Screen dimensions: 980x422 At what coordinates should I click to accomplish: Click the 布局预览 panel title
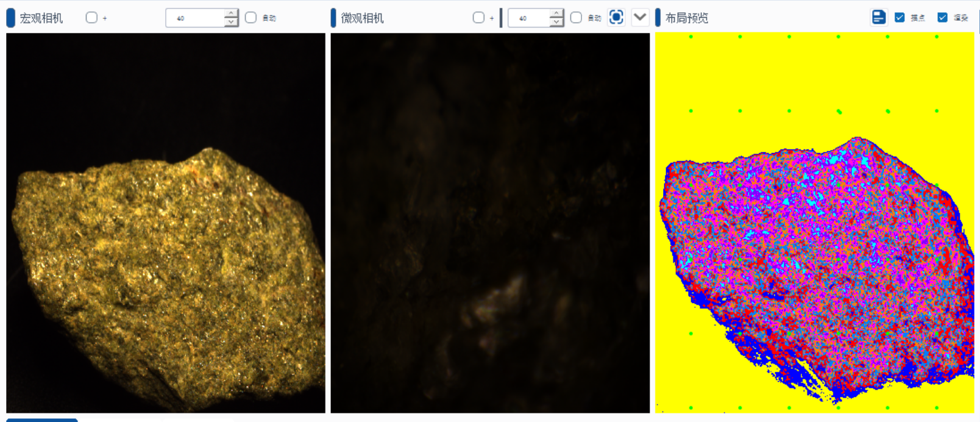[686, 18]
